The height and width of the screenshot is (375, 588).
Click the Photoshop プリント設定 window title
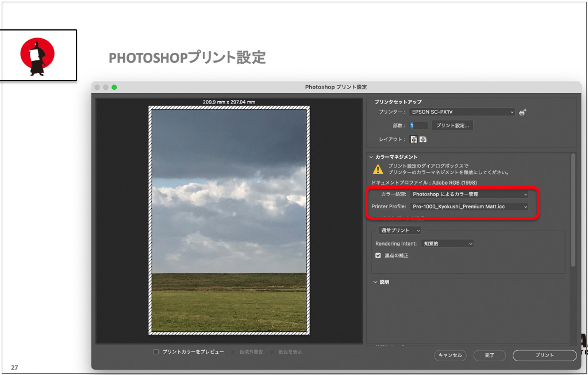click(x=336, y=87)
